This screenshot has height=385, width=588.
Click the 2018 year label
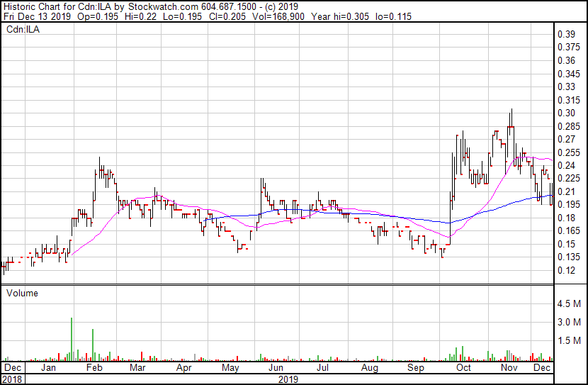tap(12, 379)
